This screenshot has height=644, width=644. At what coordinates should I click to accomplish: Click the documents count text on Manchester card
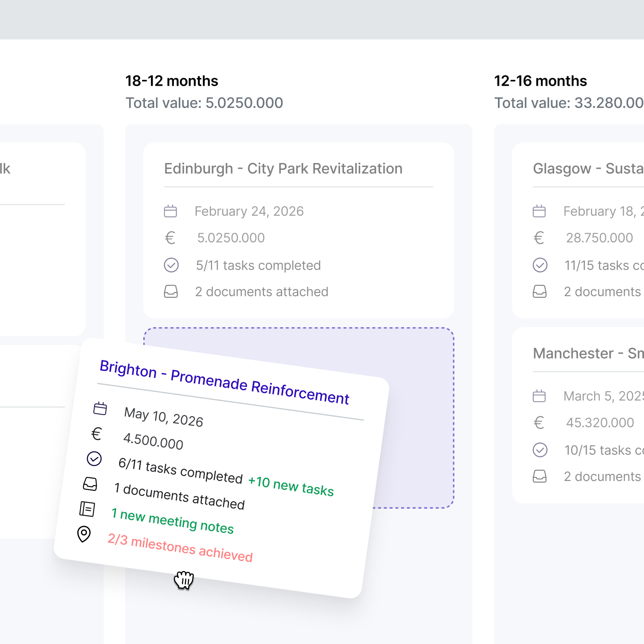tap(603, 477)
